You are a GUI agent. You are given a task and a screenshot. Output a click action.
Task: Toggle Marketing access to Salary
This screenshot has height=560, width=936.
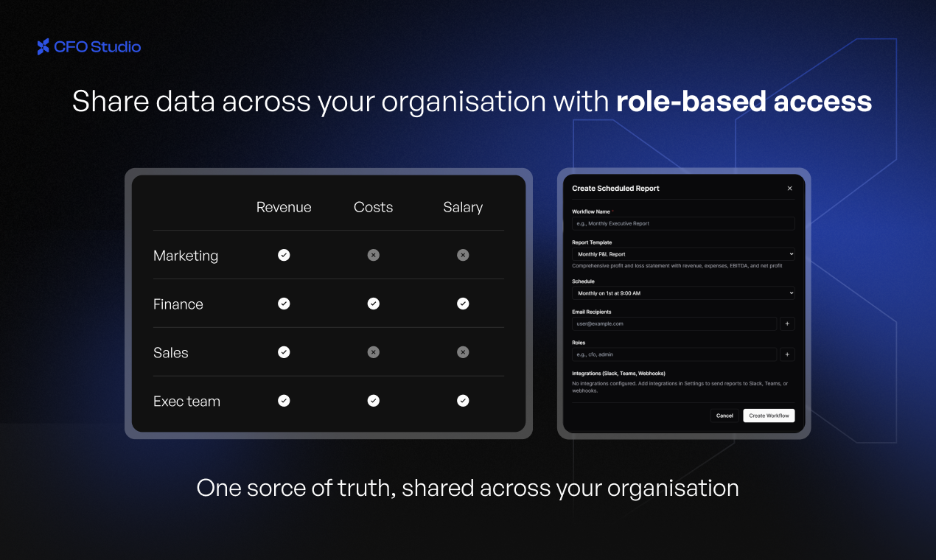point(463,254)
